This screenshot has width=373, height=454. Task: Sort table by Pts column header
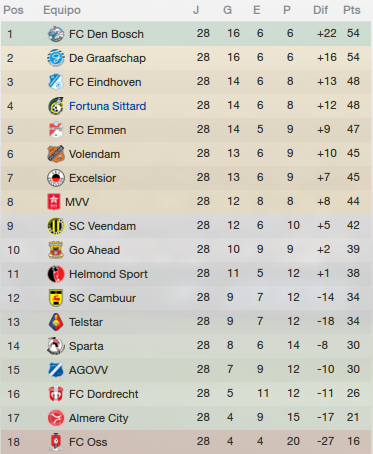tap(352, 10)
